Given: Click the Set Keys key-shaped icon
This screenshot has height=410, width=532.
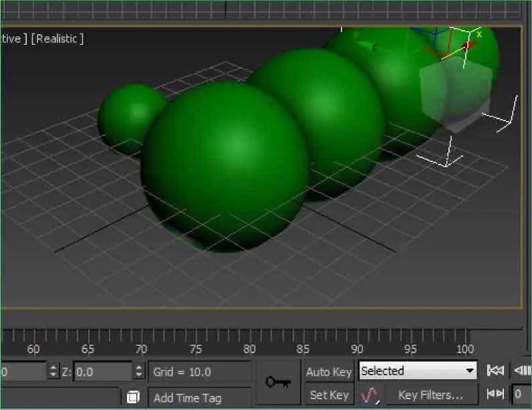Looking at the screenshot, I should 278,383.
